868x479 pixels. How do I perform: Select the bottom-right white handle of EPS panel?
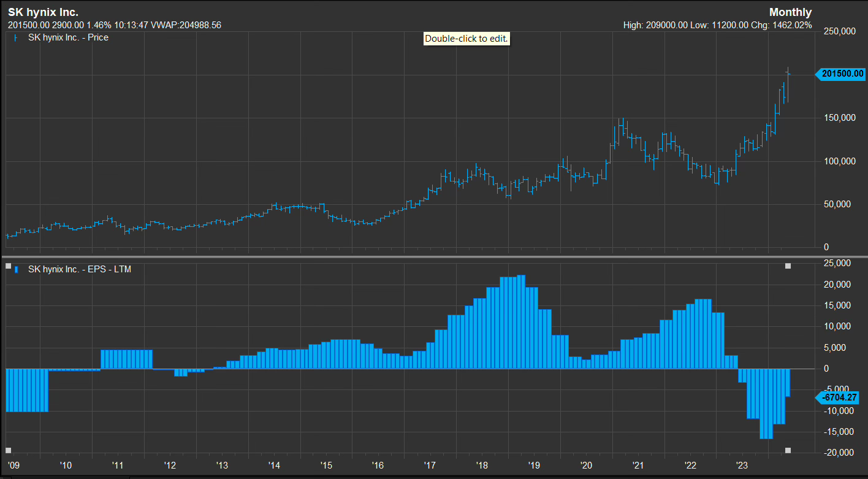click(x=788, y=451)
